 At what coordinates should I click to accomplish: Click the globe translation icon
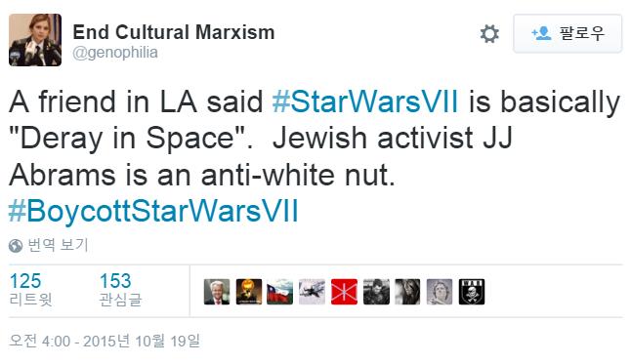click(x=16, y=245)
